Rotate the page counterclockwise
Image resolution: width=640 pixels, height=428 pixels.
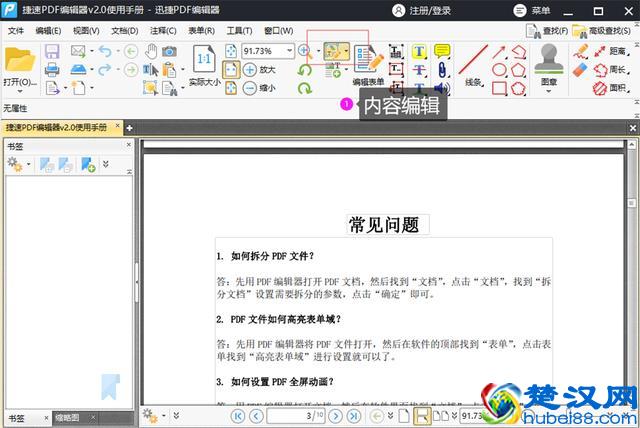(x=304, y=70)
